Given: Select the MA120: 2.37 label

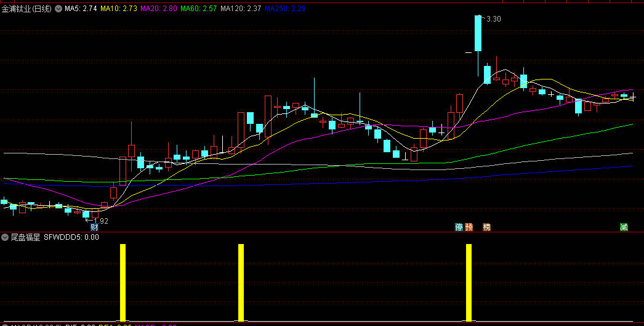Looking at the screenshot, I should pos(241,9).
